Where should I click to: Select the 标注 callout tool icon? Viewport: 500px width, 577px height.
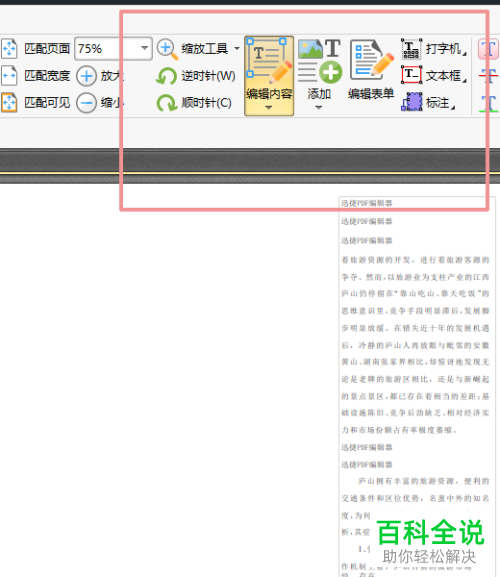point(411,102)
